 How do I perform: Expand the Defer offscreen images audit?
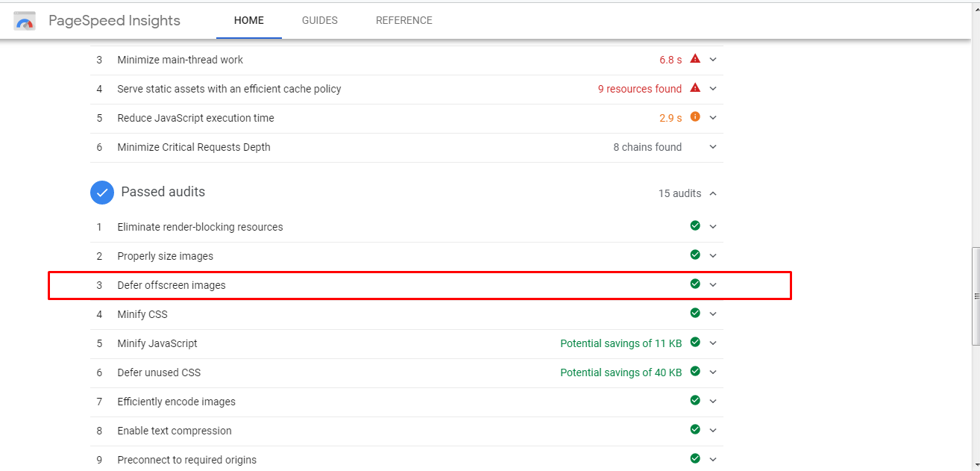[x=712, y=284]
